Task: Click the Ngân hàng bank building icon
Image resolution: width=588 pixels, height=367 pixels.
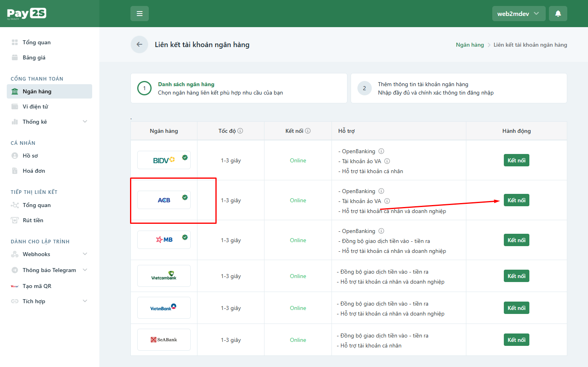Action: (x=15, y=91)
